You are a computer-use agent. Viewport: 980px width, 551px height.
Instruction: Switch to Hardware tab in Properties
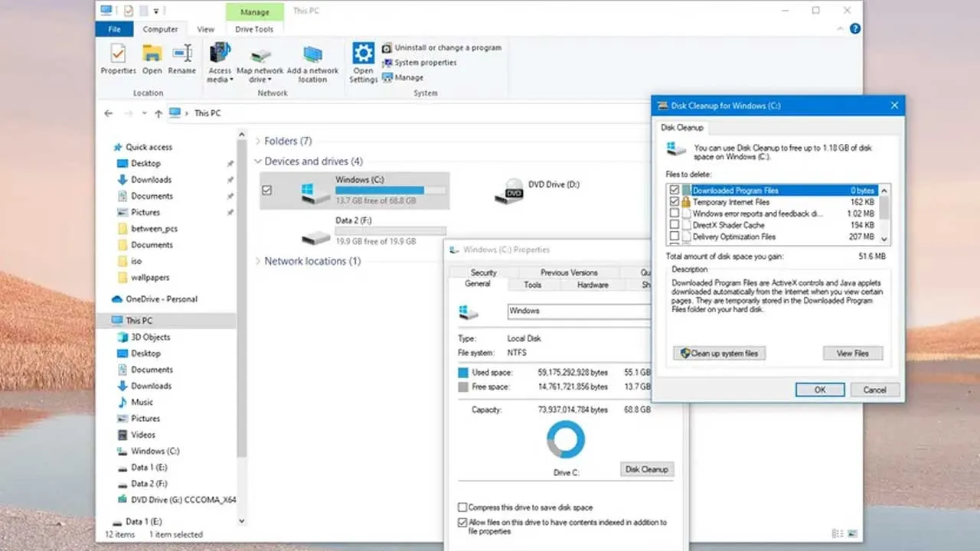pos(593,285)
